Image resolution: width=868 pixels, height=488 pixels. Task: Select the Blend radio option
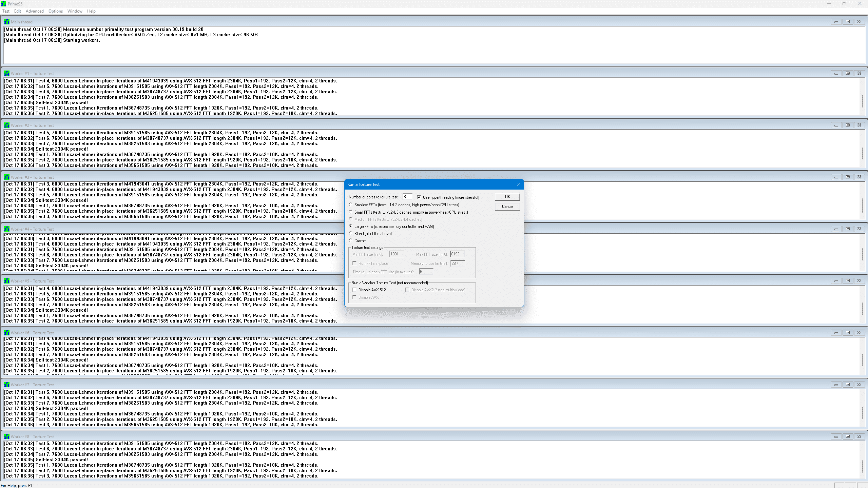[x=351, y=233]
